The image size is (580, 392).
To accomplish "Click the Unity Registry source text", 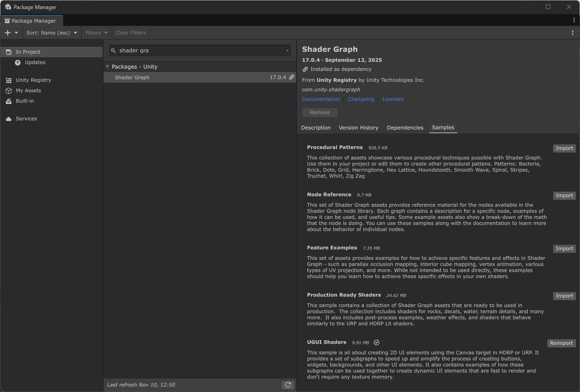I will click(x=337, y=80).
